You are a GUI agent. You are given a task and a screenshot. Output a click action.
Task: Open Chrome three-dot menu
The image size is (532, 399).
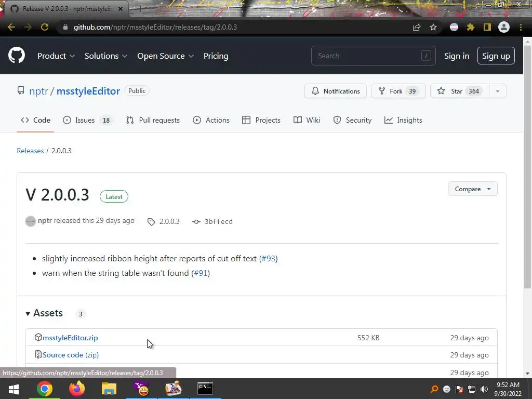tap(521, 27)
